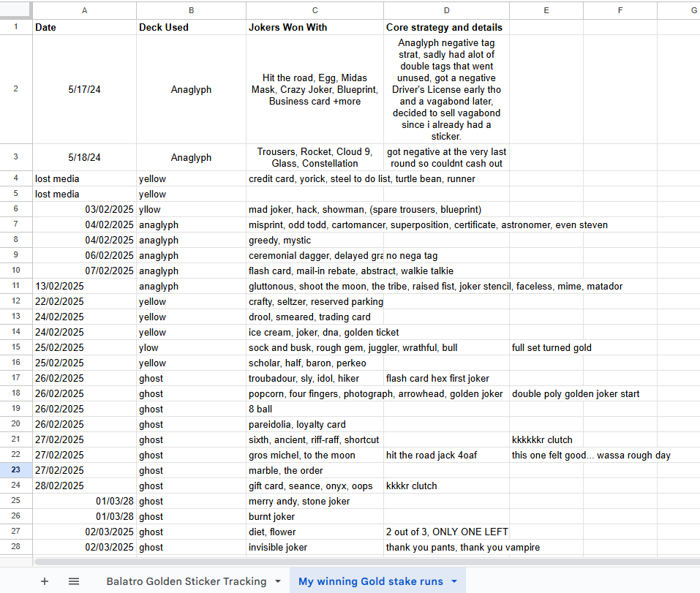The image size is (700, 593).
Task: Open dropdown arrow of Balatro Golden Sticker Tracking tab
Action: point(278,581)
